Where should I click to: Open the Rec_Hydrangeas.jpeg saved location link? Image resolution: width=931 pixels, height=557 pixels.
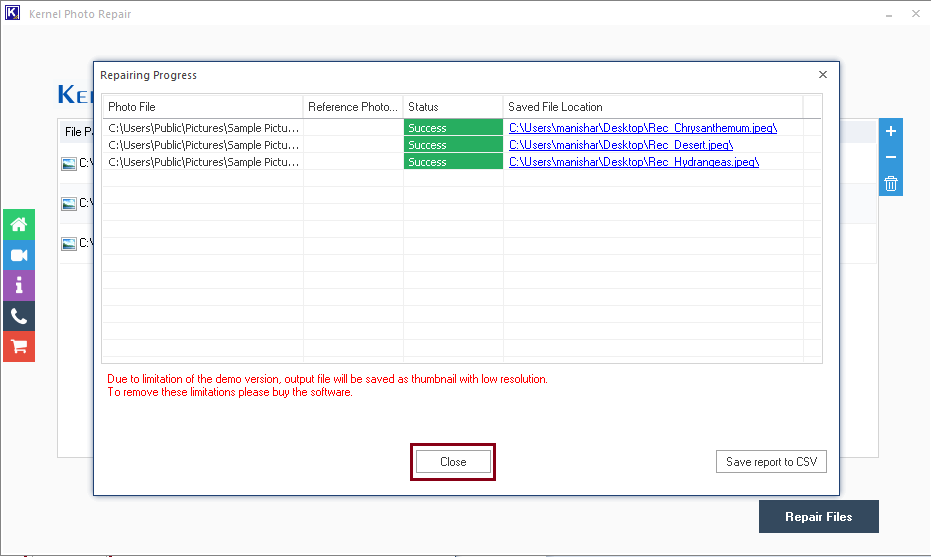634,162
